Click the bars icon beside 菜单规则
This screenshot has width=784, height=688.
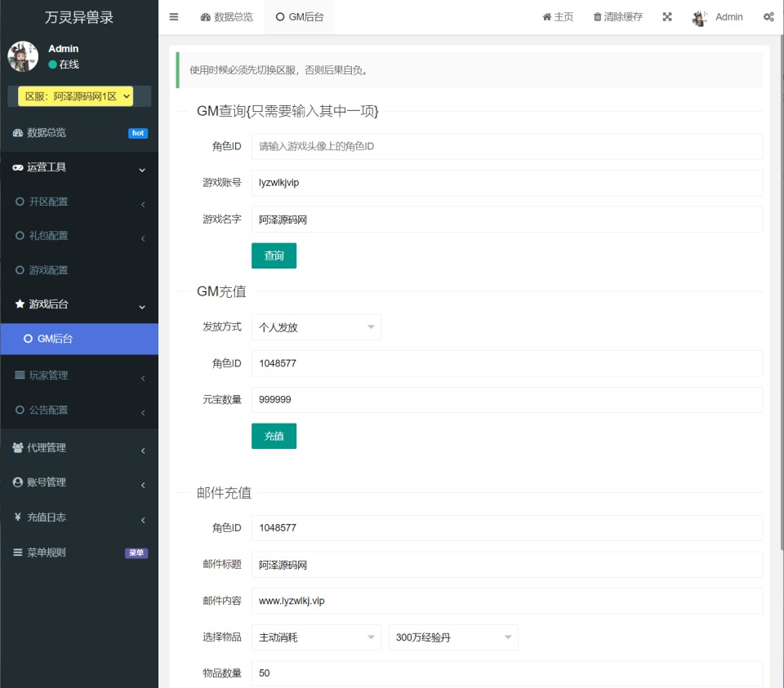tap(18, 553)
